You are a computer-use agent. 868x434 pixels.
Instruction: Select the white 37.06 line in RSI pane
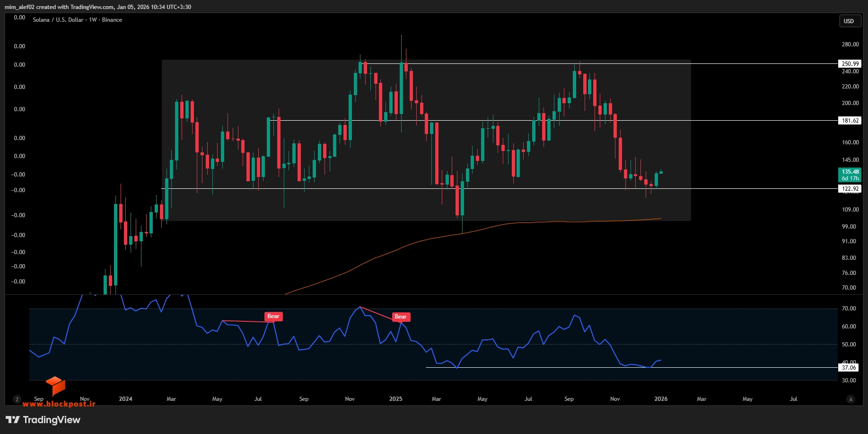click(x=631, y=367)
